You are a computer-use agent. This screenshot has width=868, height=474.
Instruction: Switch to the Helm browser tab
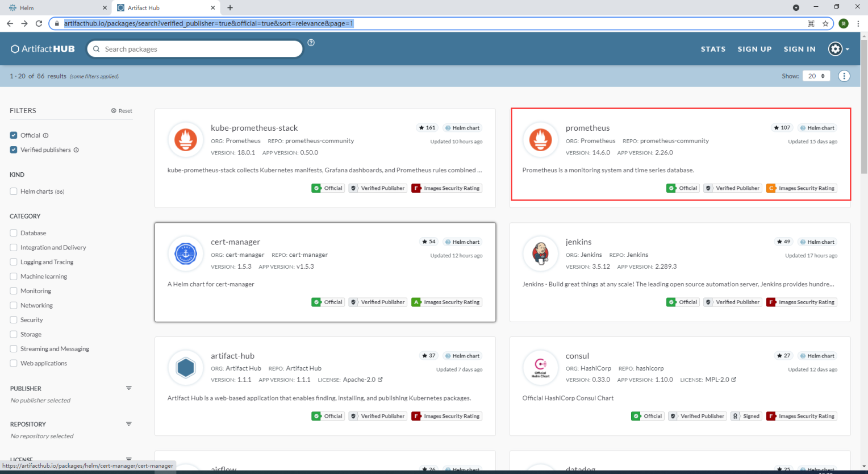56,8
